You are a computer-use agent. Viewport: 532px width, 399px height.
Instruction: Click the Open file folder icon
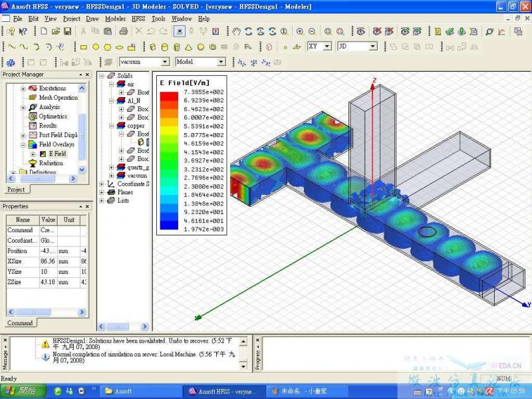tap(56, 31)
